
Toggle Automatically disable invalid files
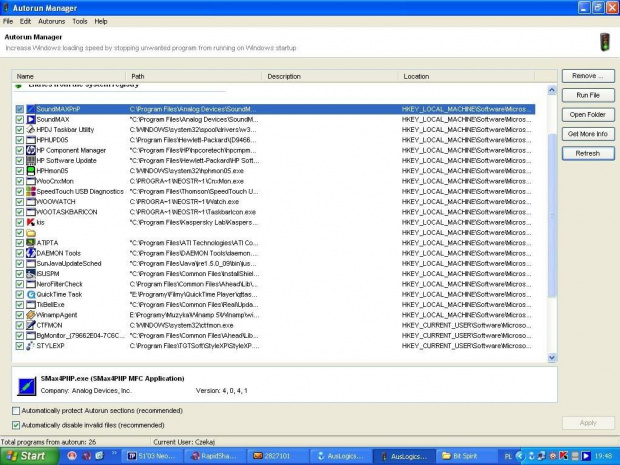[16, 425]
